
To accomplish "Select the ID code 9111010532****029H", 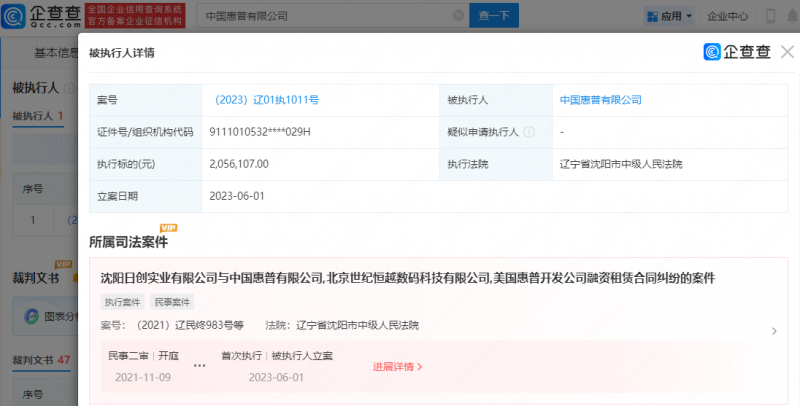I will tap(260, 132).
